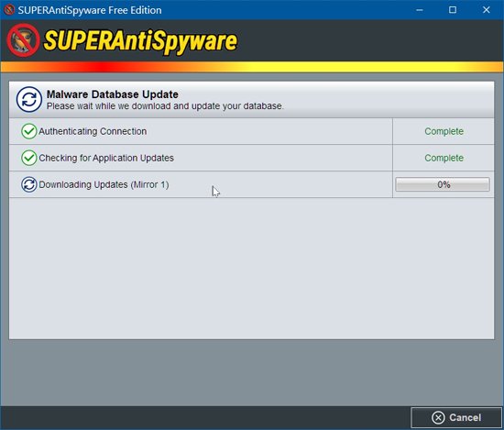Click the green check beside Authenticating Connection
The image size is (504, 430).
coord(29,131)
